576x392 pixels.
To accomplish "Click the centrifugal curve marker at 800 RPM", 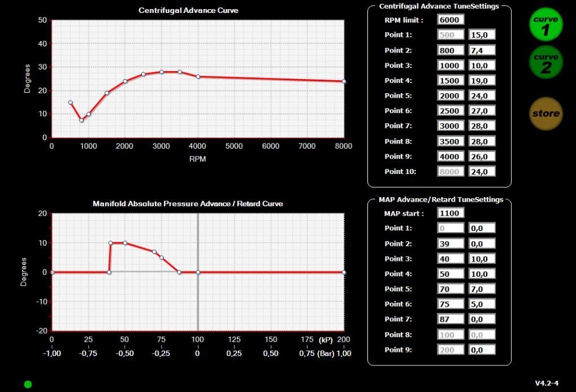I will point(81,120).
